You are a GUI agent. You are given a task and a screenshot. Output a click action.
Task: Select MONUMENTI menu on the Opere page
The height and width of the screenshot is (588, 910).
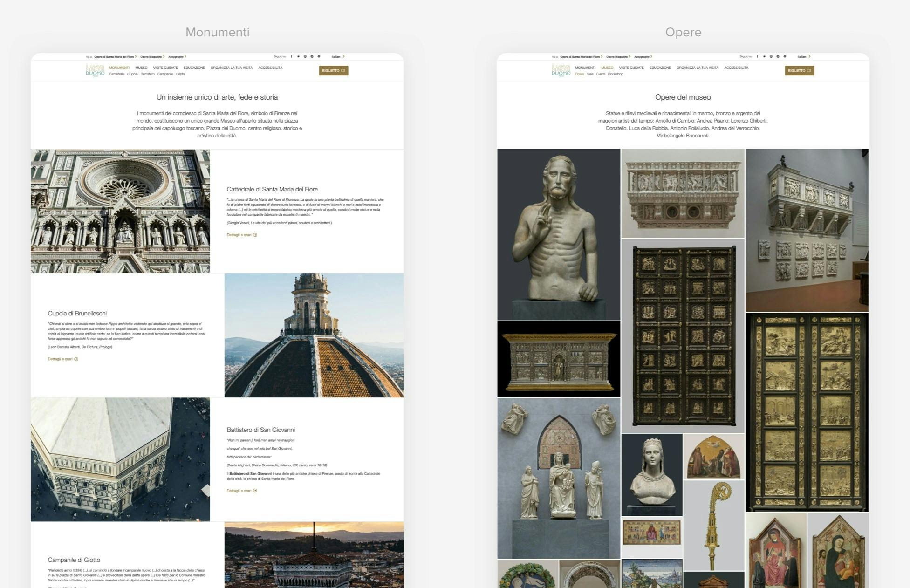tap(585, 68)
